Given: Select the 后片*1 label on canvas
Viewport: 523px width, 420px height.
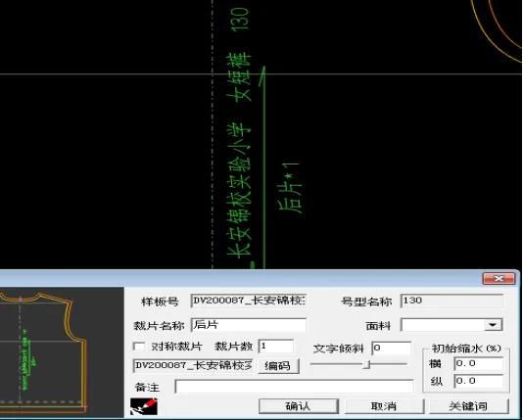Looking at the screenshot, I should tap(289, 188).
